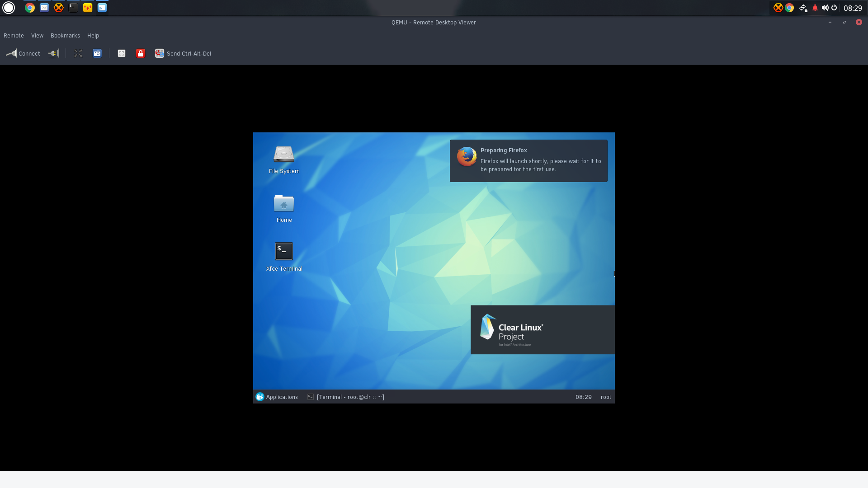This screenshot has width=868, height=488.
Task: Launch Chrome from the top-left panel
Action: pos(30,8)
